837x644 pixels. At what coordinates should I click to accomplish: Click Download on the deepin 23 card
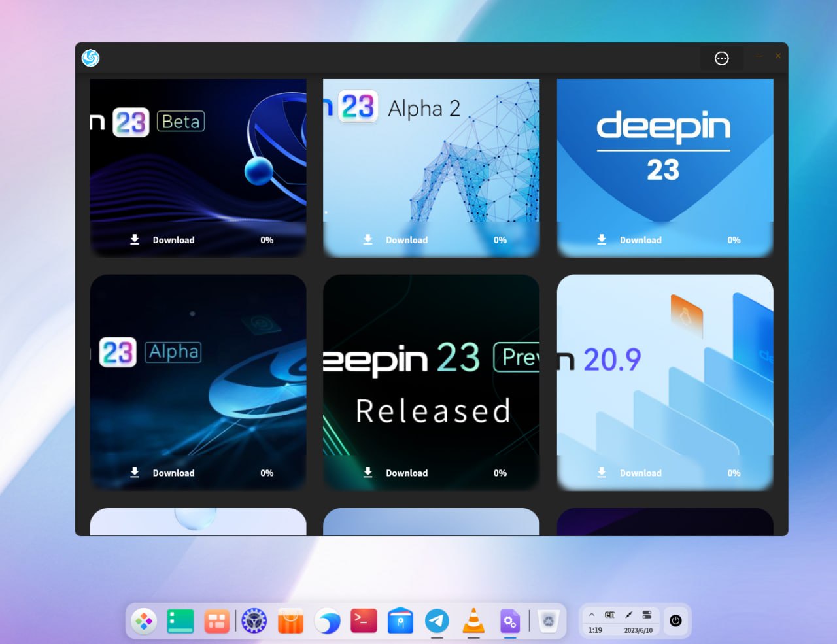click(641, 240)
